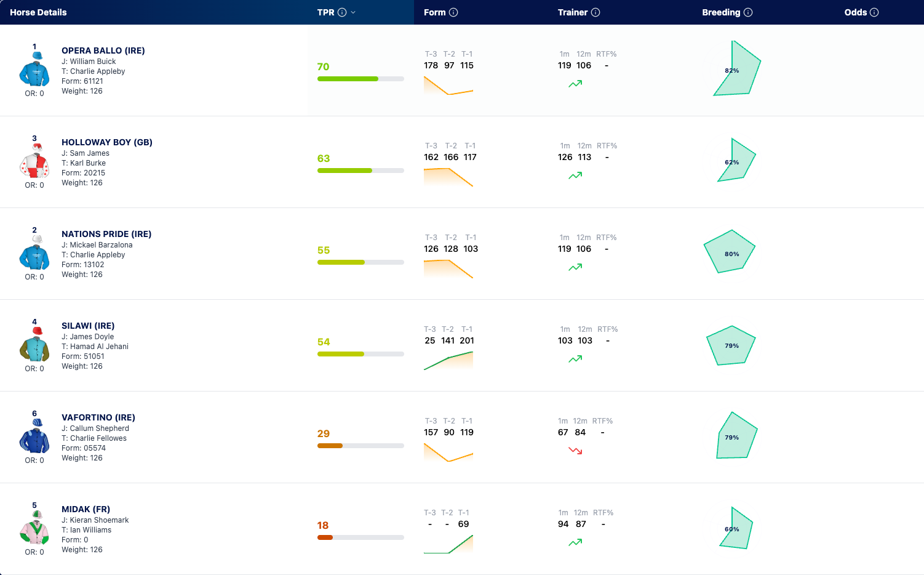Click Silawi's green upward trainer trend icon
The image size is (924, 575).
(575, 359)
